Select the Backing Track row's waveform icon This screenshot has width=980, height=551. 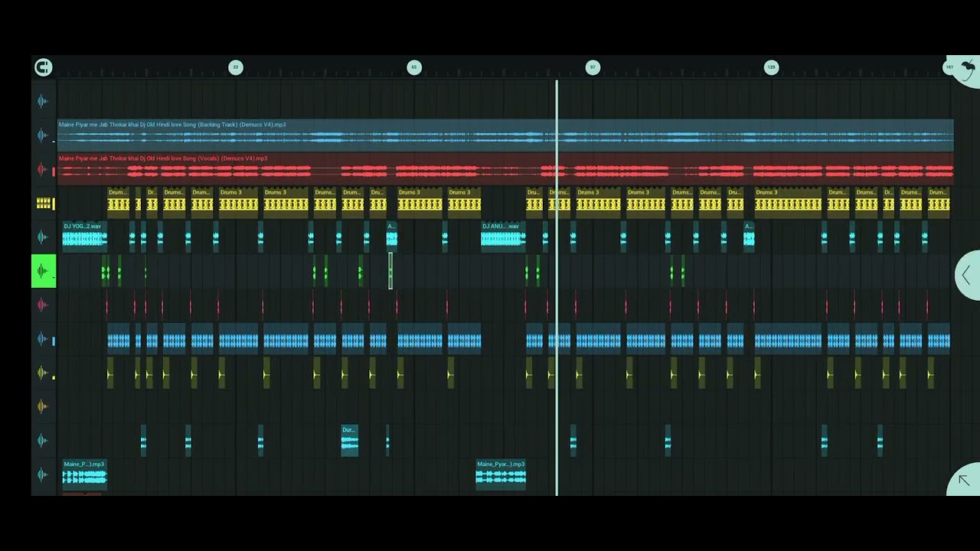point(43,135)
